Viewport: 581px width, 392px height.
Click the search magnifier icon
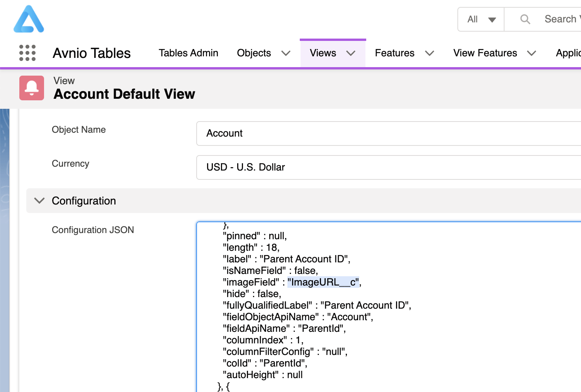tap(525, 19)
